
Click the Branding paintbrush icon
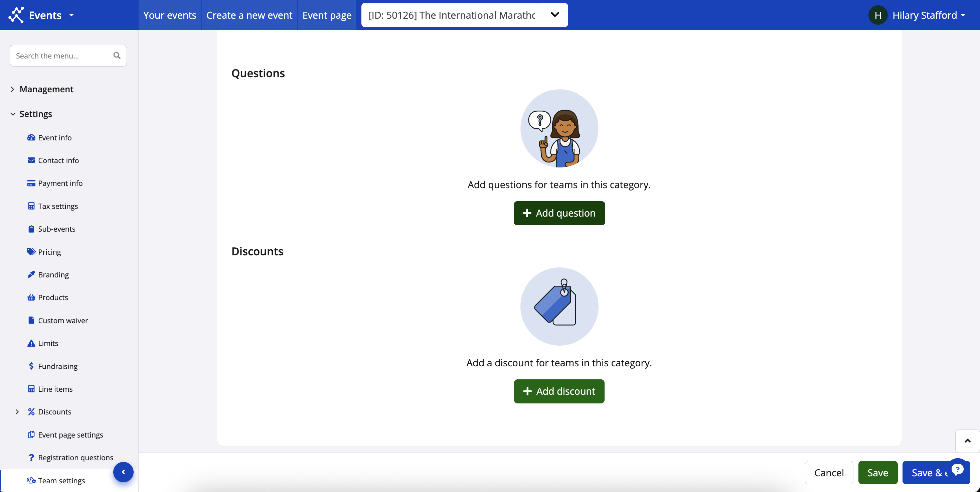31,274
